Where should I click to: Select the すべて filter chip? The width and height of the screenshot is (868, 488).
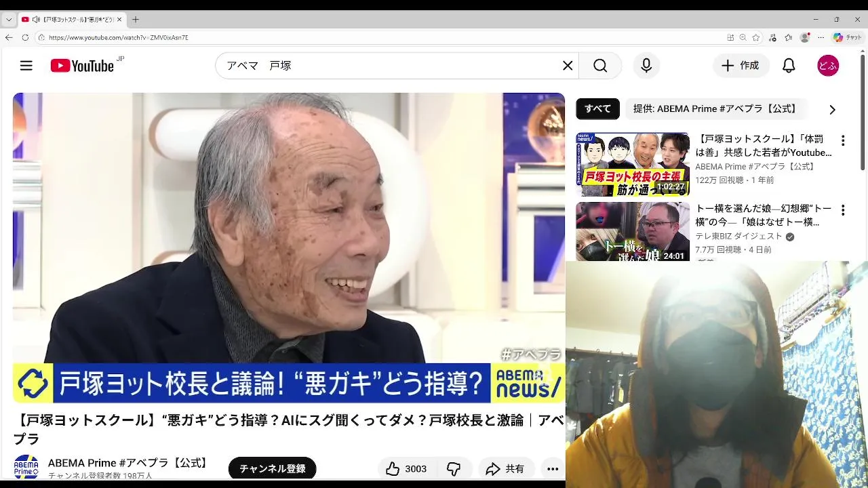point(597,108)
